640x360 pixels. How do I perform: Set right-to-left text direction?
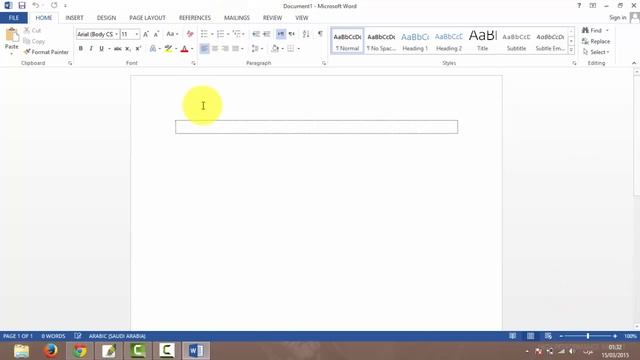[291, 34]
